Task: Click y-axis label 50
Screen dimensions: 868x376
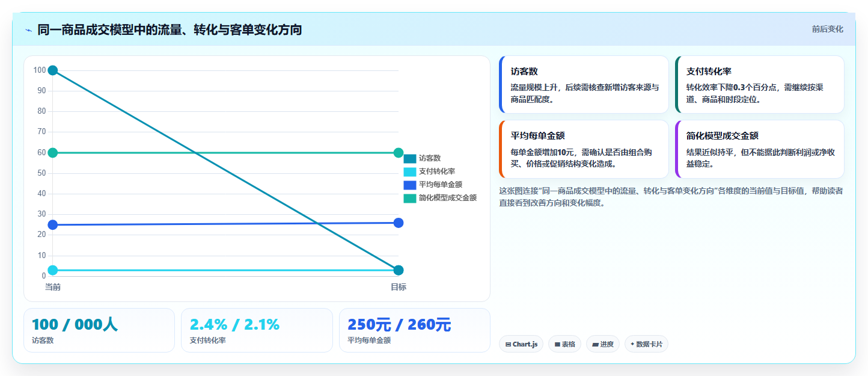Action: 41,173
